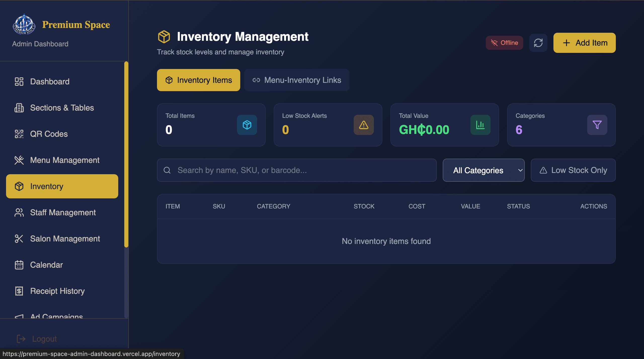
Task: Click the refresh sync icon button
Action: 538,43
